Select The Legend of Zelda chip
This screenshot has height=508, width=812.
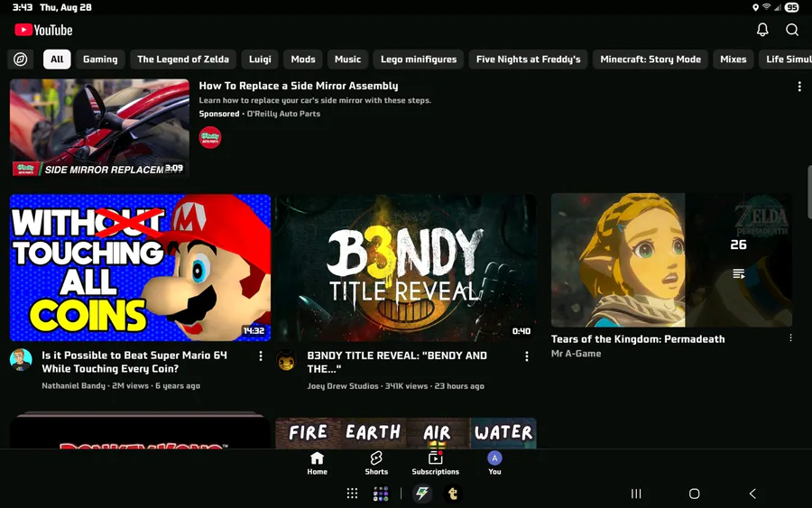183,59
